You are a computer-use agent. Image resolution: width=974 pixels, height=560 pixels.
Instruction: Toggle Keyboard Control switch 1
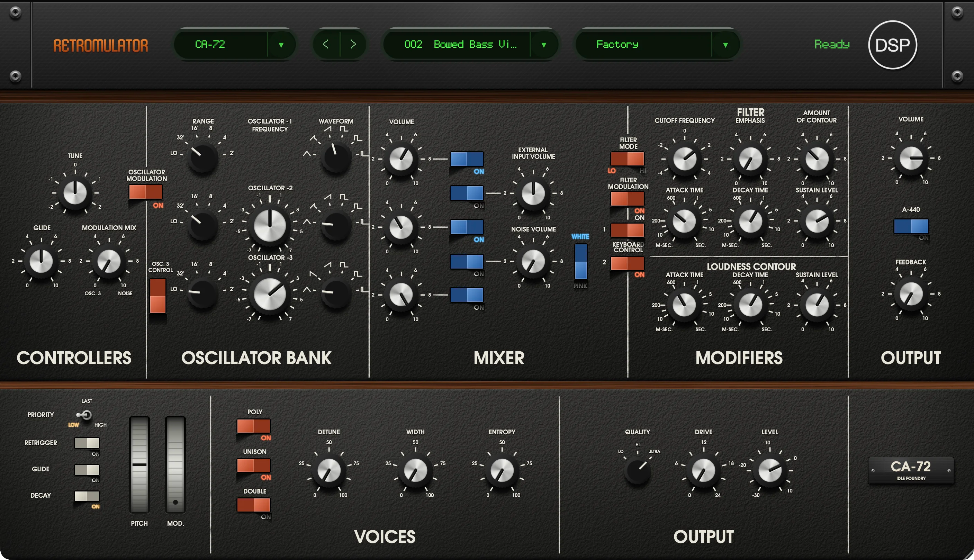627,230
